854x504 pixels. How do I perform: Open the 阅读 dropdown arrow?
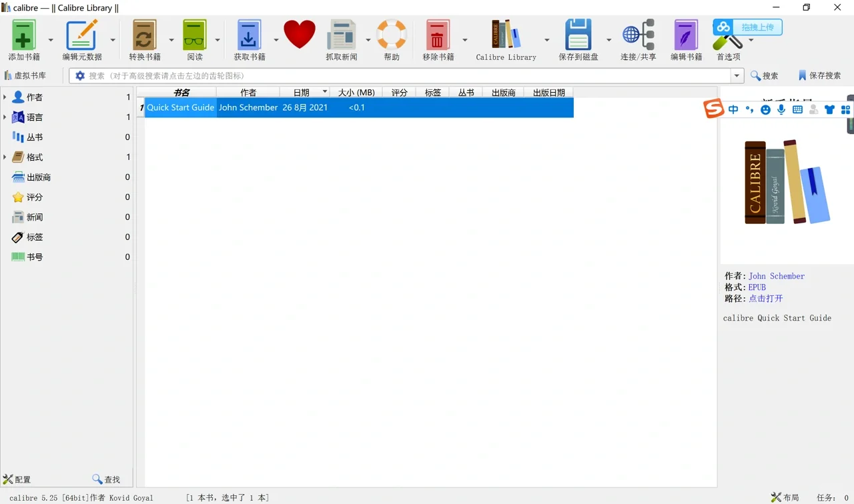coord(218,40)
